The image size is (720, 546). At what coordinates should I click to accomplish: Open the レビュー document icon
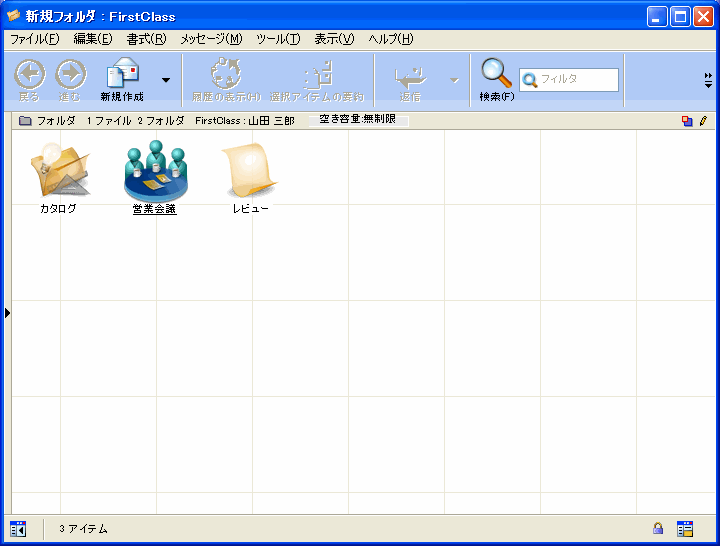coord(250,171)
